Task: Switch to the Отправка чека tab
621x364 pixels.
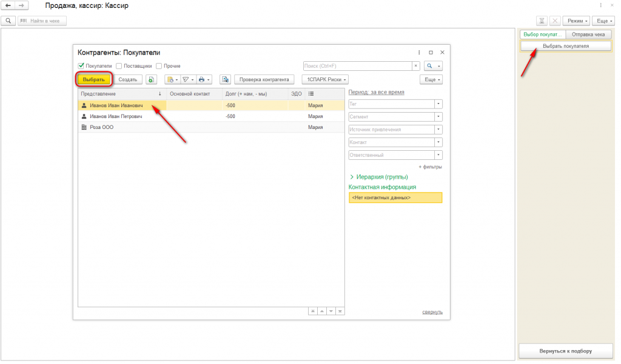Action: tap(588, 35)
